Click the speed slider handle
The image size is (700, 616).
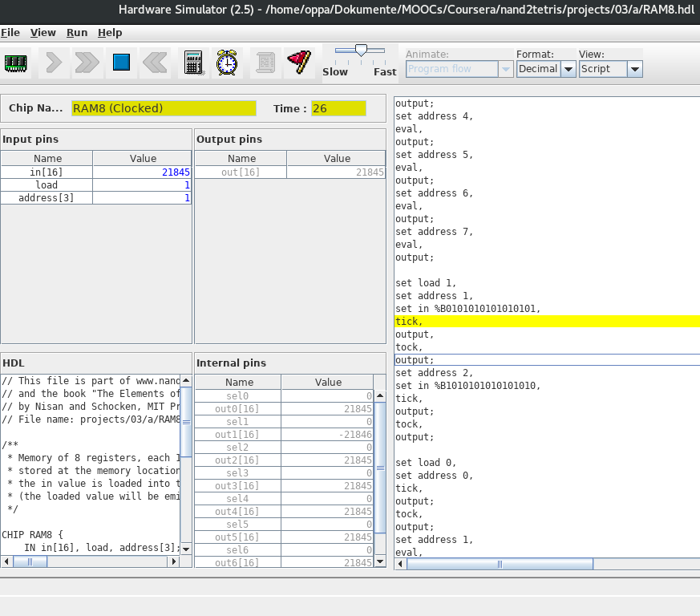pos(361,51)
